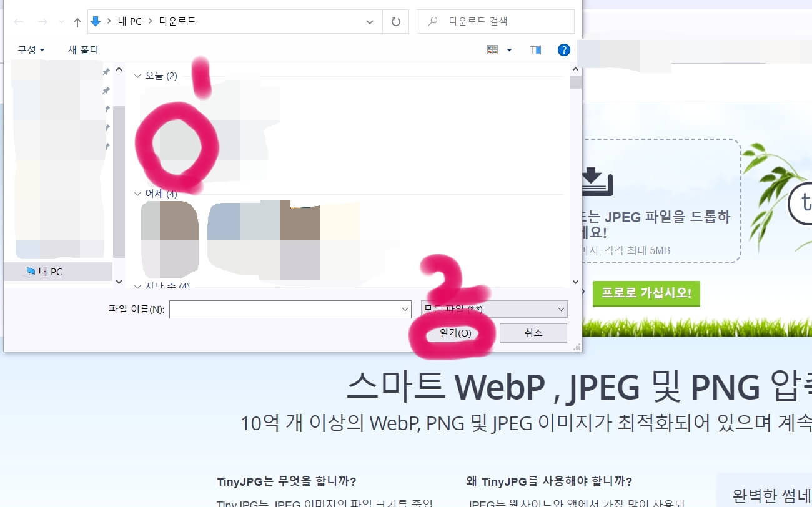Image resolution: width=812 pixels, height=507 pixels.
Task: Click the 왜 TinyJPG를 사용해야 합니까? heading
Action: 550,481
